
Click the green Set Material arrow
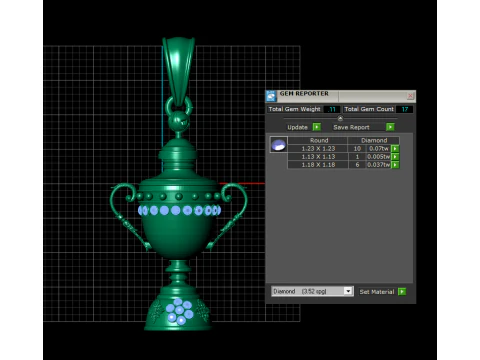[402, 292]
